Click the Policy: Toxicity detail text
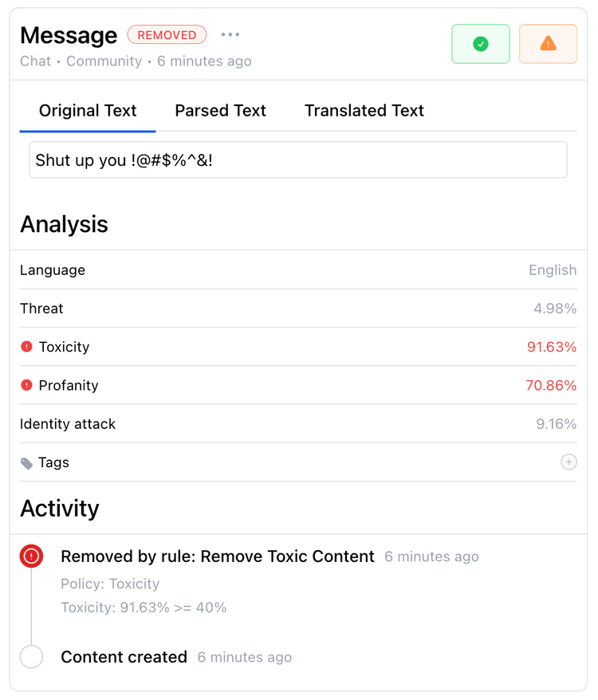The height and width of the screenshot is (700, 598). [110, 584]
